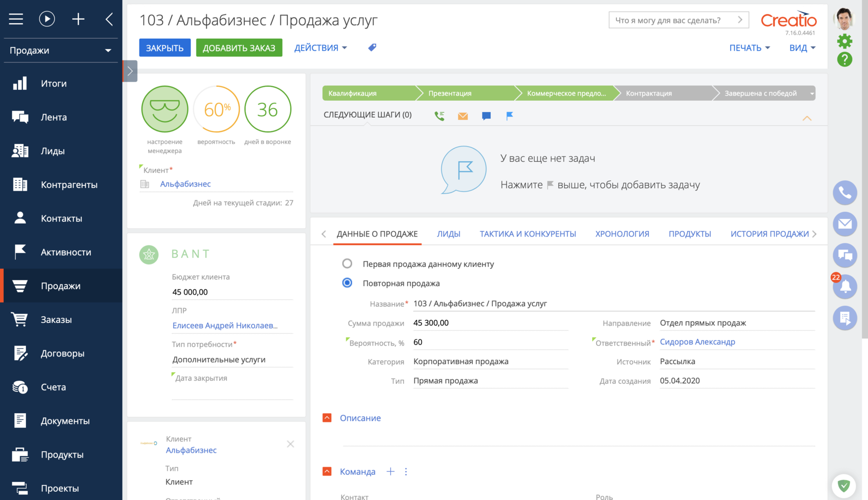868x500 pixels.
Task: Switch to the ЛИДЫ tab
Action: coord(448,234)
